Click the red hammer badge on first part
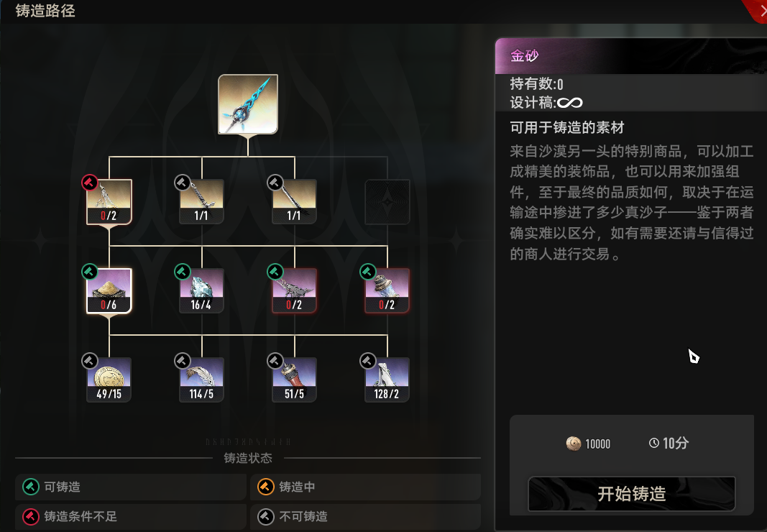Image resolution: width=767 pixels, height=532 pixels. coord(90,183)
